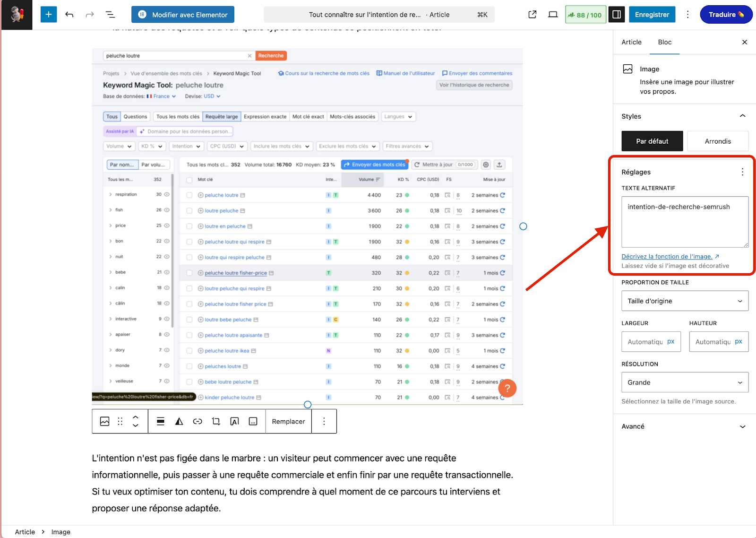Open the Décrivez la fonction de l'image link
Image resolution: width=756 pixels, height=538 pixels.
(x=670, y=256)
